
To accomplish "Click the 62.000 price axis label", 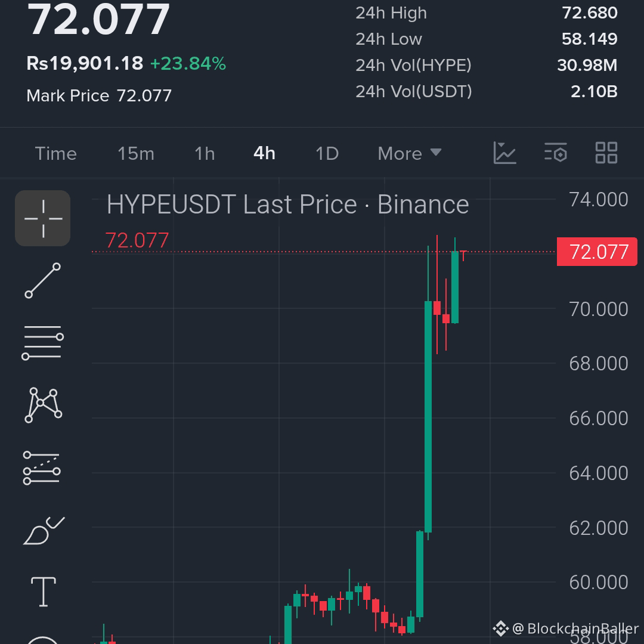I will (x=599, y=528).
